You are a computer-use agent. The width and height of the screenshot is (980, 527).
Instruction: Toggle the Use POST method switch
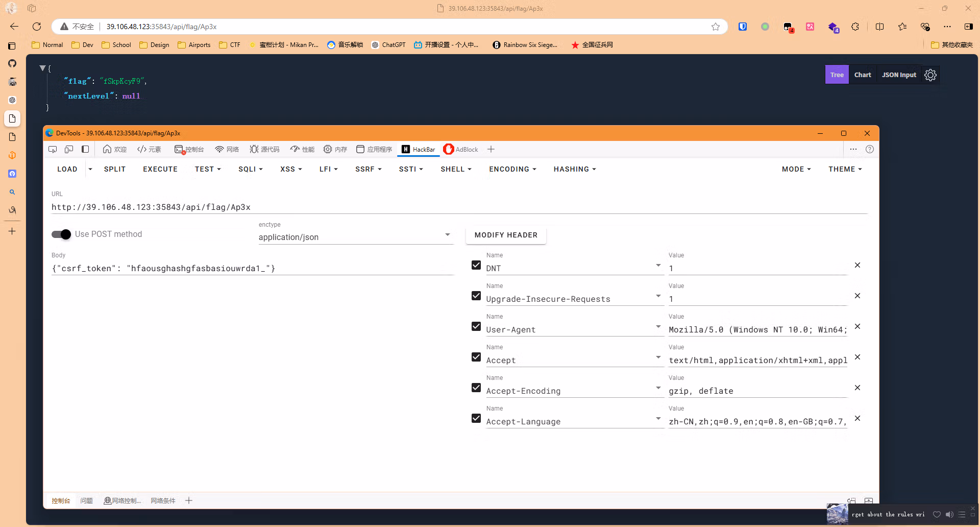(61, 234)
